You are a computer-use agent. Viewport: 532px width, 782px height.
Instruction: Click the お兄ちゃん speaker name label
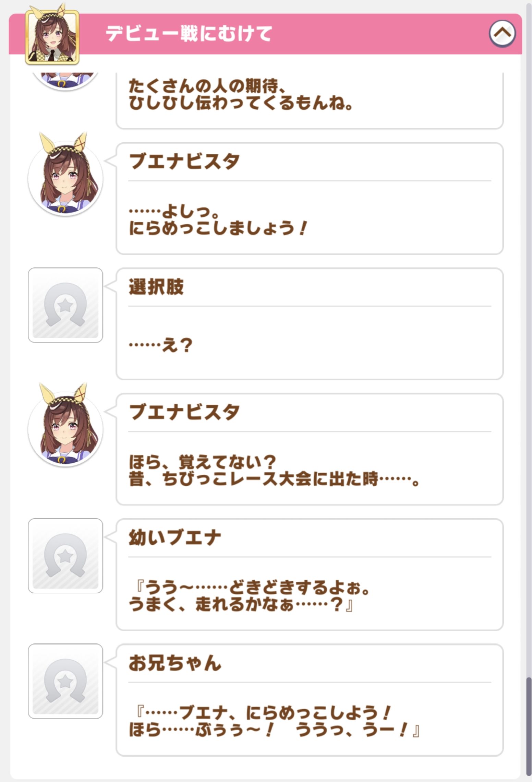[175, 663]
